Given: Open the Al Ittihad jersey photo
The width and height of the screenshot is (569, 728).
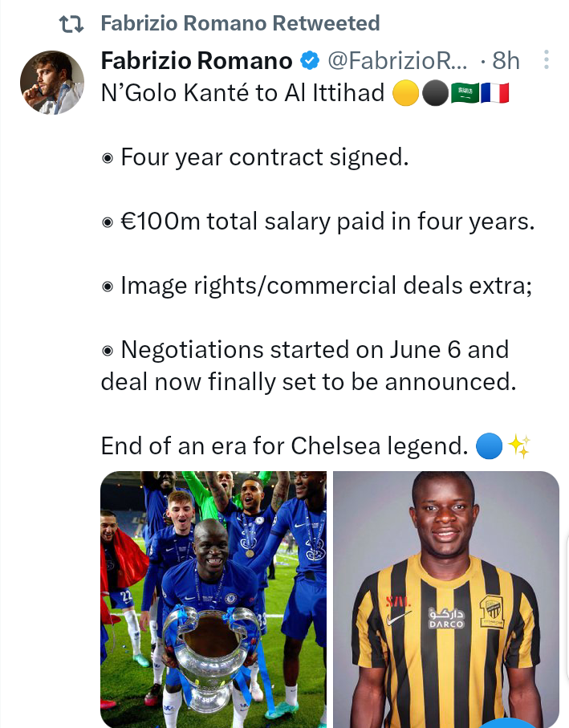Looking at the screenshot, I should click(x=445, y=598).
